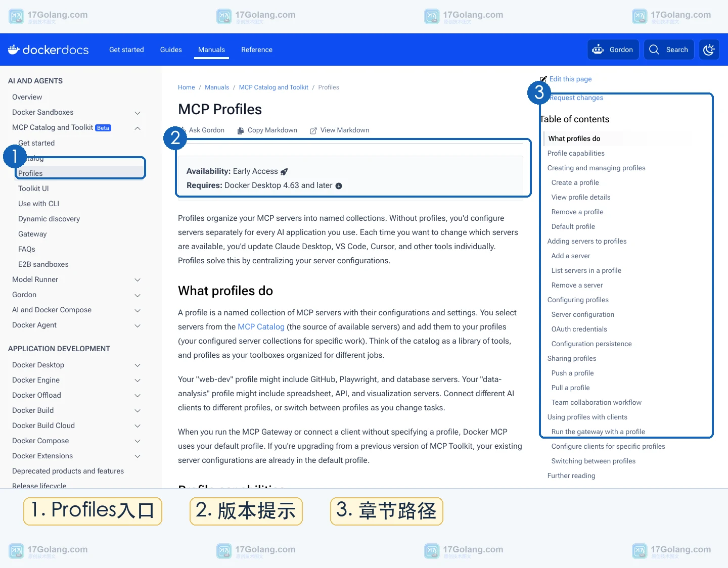Jump to Configuring profiles section
This screenshot has width=728, height=568.
point(578,300)
